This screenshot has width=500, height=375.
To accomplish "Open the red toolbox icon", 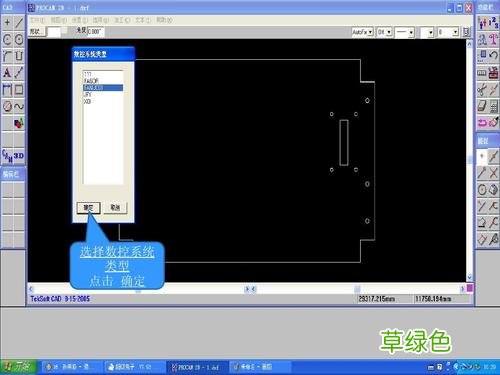I will tap(494, 73).
